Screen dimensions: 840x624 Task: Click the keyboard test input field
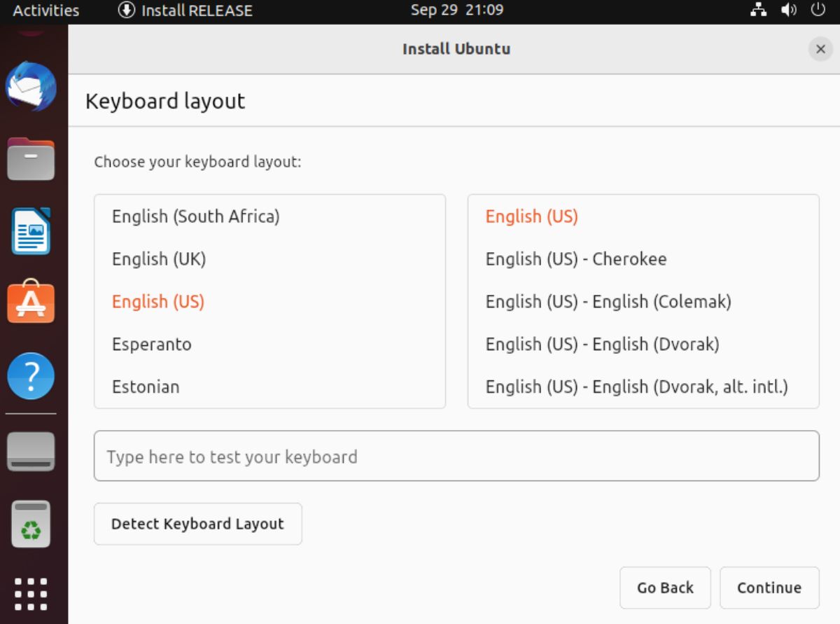pyautogui.click(x=456, y=456)
